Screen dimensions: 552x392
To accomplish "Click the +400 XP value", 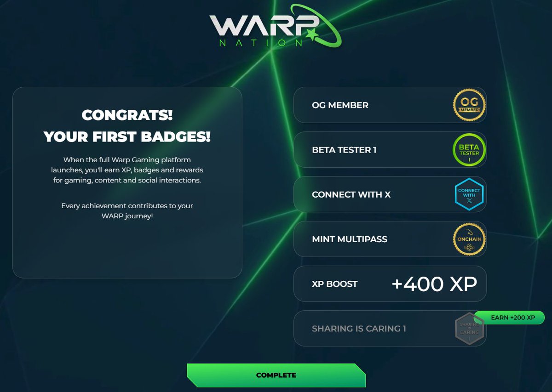I will [434, 284].
